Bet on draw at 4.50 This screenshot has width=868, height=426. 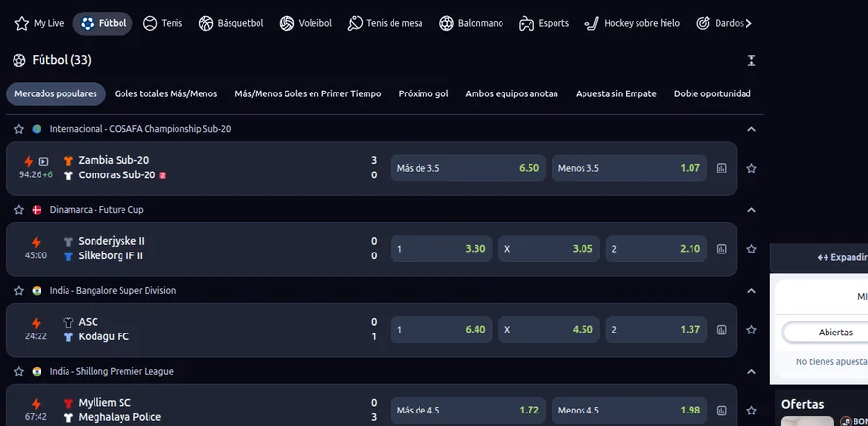[x=549, y=330]
